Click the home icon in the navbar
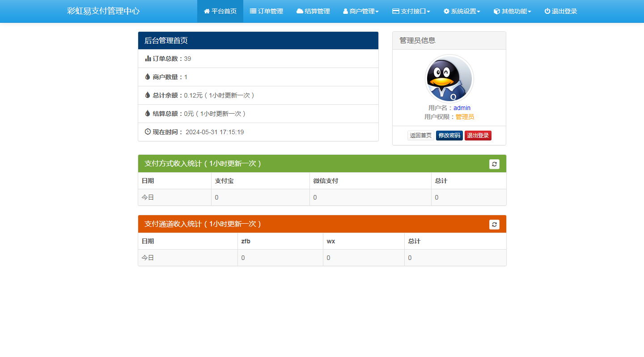The height and width of the screenshot is (357, 644). [207, 11]
